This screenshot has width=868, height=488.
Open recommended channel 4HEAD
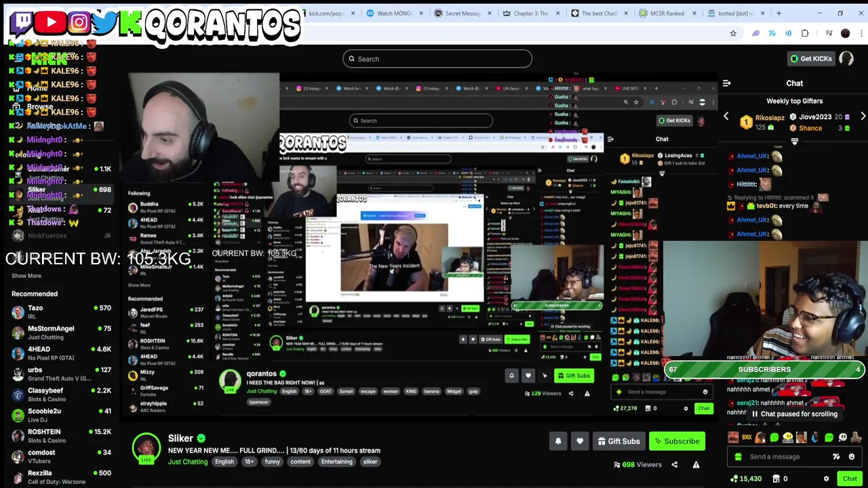[61, 353]
